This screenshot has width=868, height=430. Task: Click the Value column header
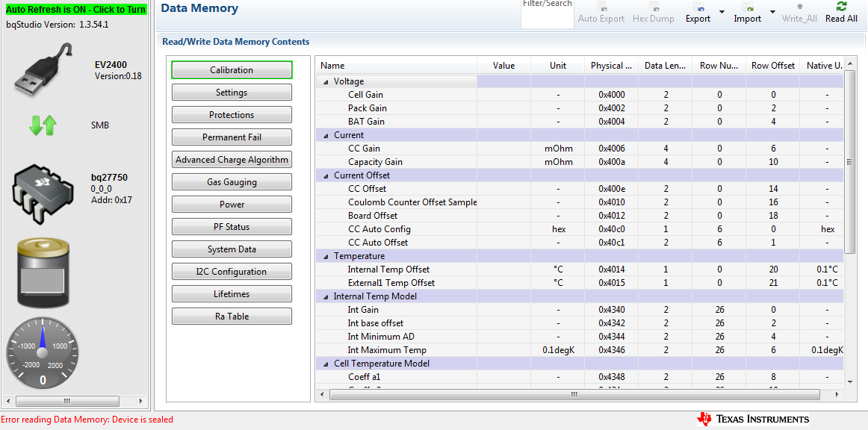point(503,65)
